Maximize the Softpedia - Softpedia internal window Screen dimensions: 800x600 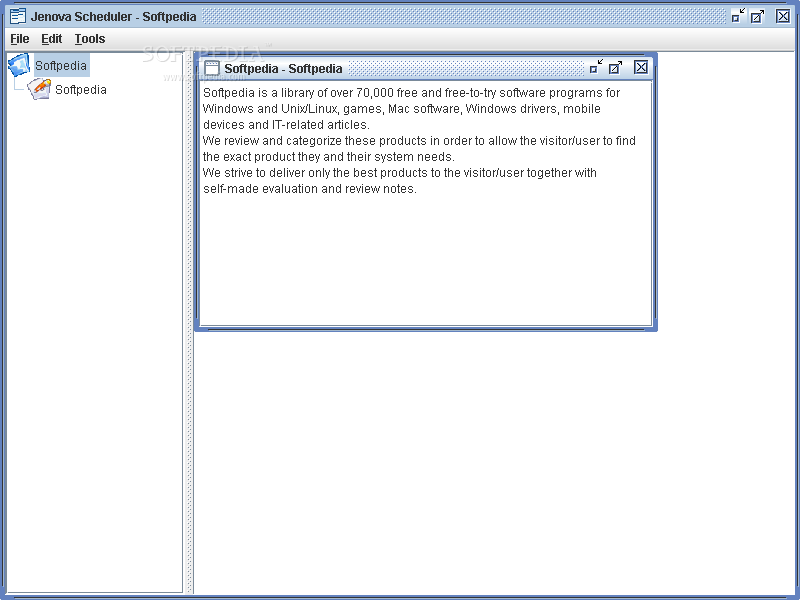616,67
